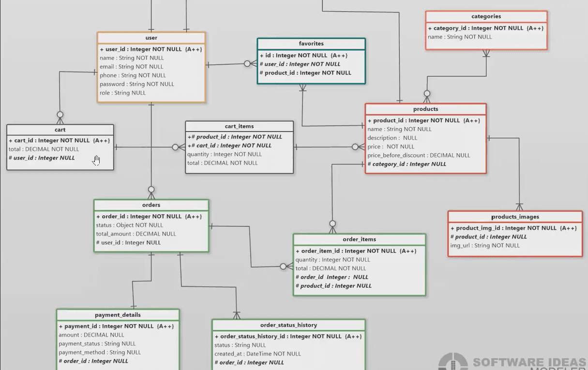Select product_img_id primary key row

513,228
